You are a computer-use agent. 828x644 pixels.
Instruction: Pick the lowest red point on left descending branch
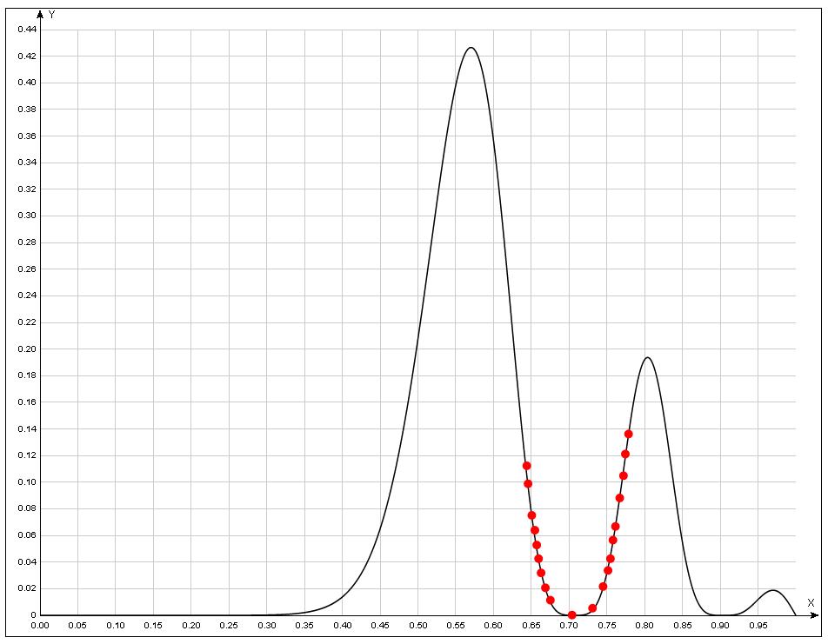coord(551,600)
